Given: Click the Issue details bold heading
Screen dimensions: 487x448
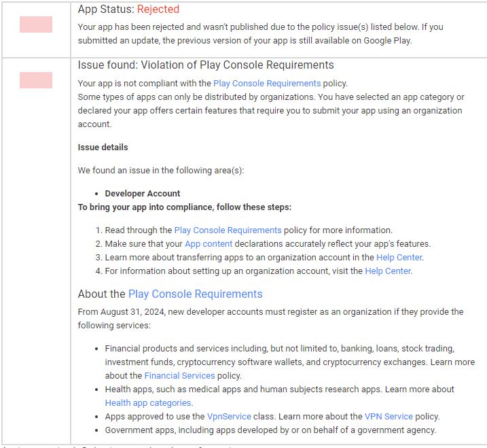Looking at the screenshot, I should 103,148.
